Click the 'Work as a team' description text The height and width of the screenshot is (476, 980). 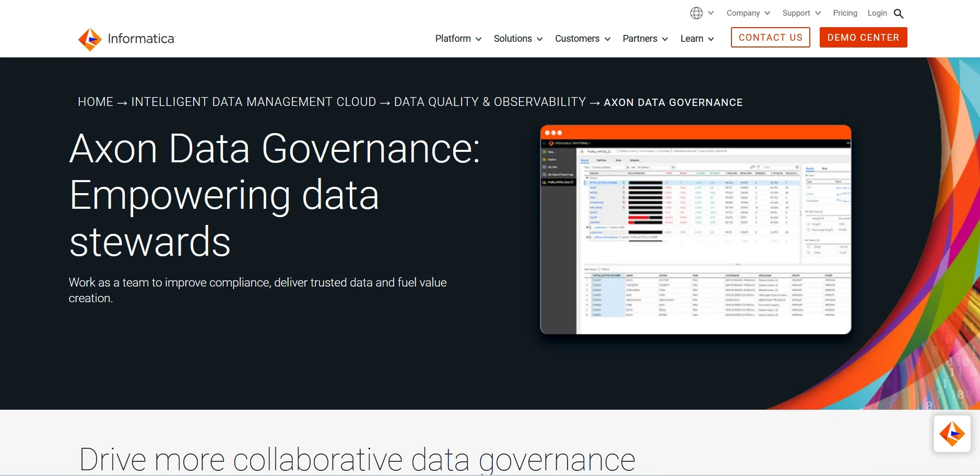pos(258,290)
